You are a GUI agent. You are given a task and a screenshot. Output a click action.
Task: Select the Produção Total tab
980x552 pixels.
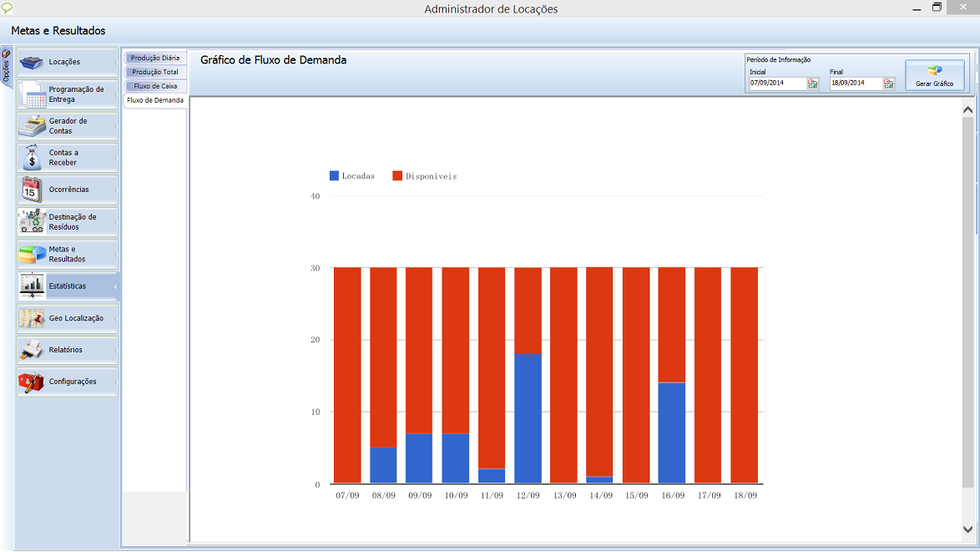[x=154, y=73]
